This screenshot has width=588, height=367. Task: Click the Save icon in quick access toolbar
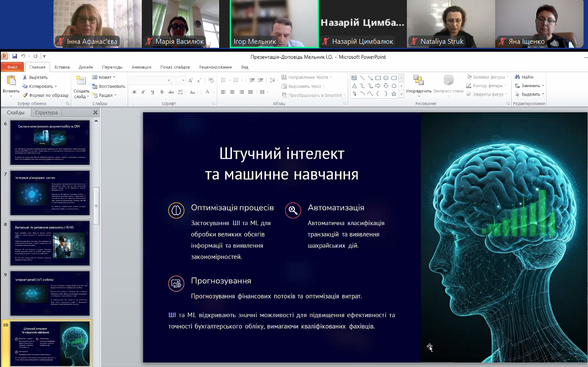click(15, 57)
